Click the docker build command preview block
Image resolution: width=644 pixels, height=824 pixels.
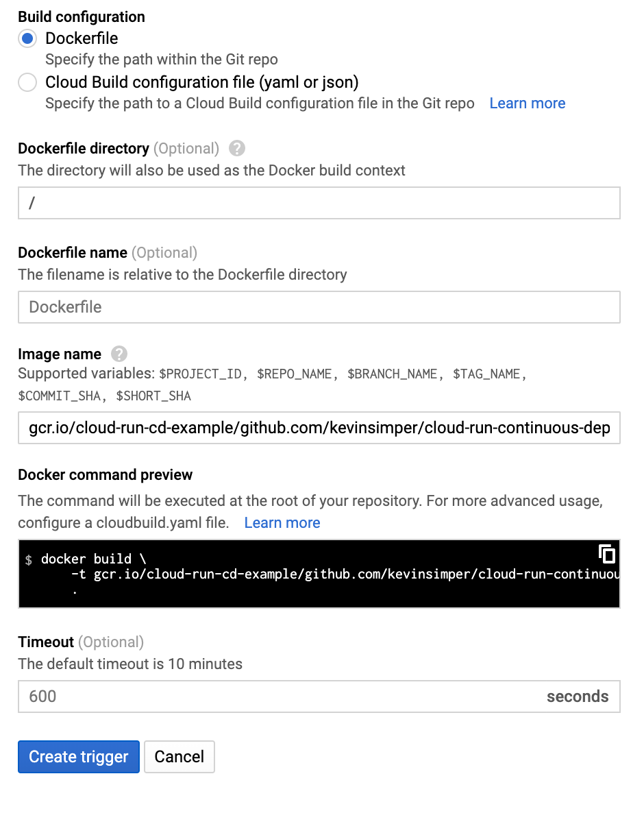pyautogui.click(x=308, y=574)
